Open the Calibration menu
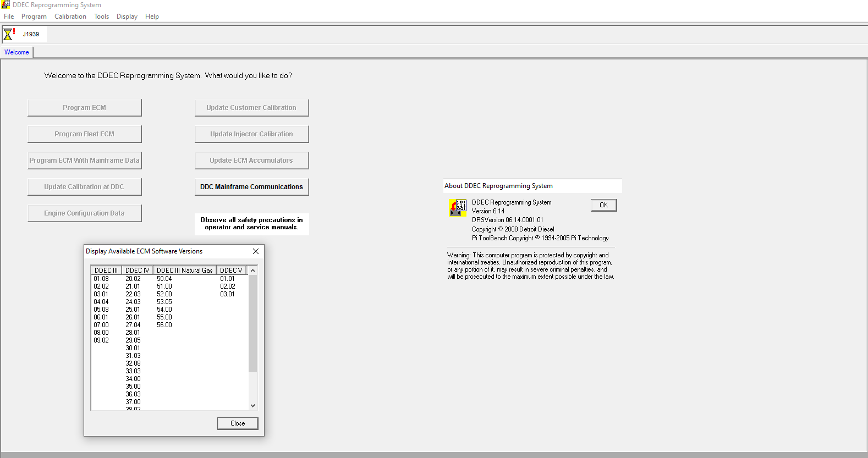The image size is (868, 458). (x=70, y=16)
